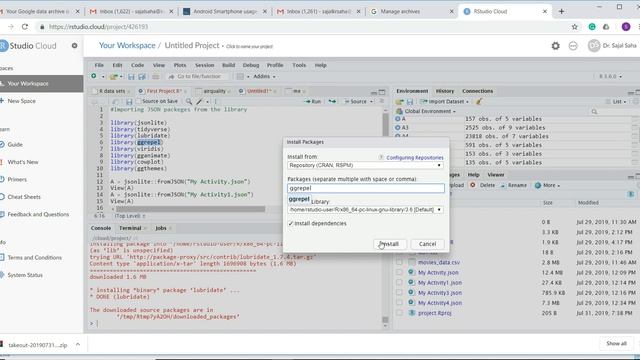Check the box beside movies_data.csv
The width and height of the screenshot is (640, 360).
[x=399, y=262]
